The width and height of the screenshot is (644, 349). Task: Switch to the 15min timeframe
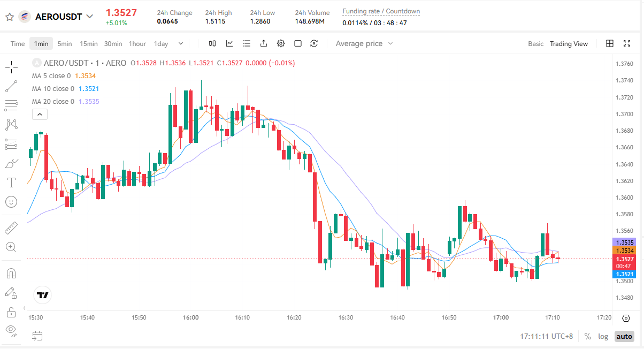click(x=88, y=44)
